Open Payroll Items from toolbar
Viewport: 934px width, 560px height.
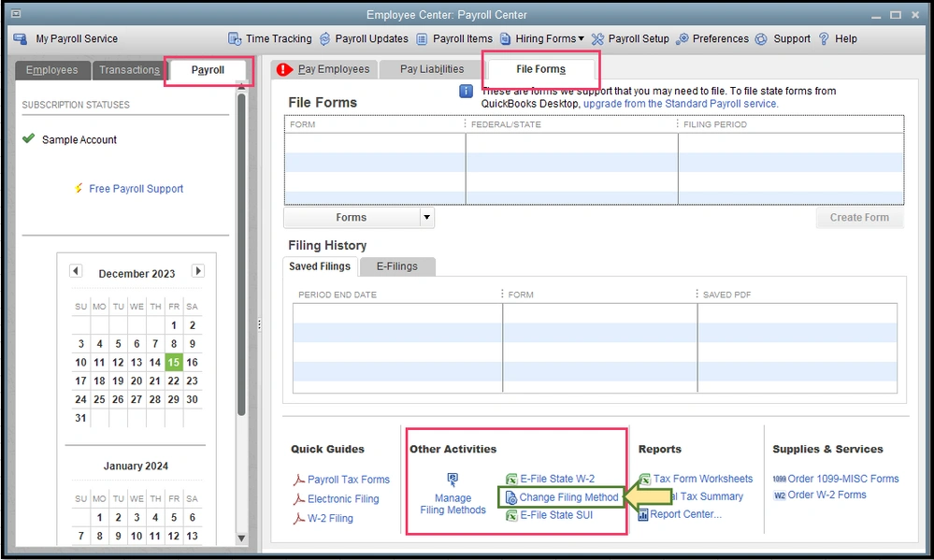point(423,39)
